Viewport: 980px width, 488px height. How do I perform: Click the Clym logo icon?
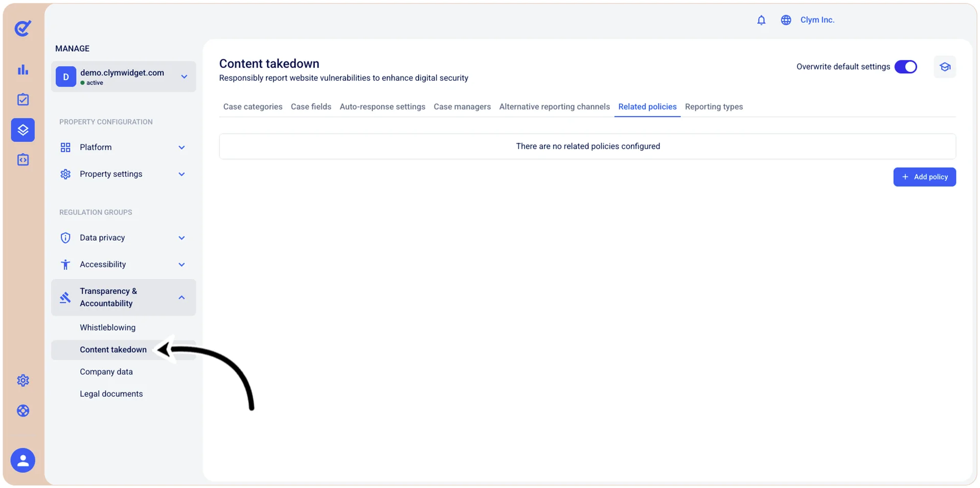click(x=22, y=28)
